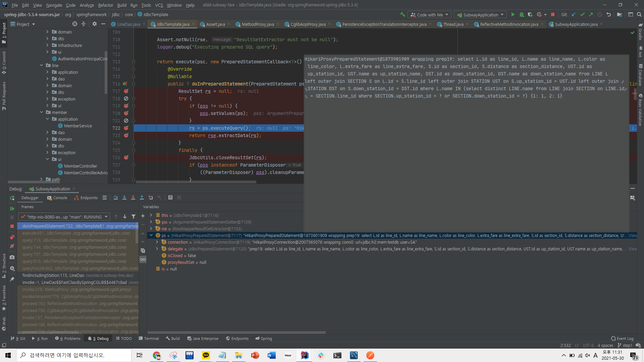Image resolution: width=644 pixels, height=362 pixels.
Task: Click the Step Over debug icon
Action: click(116, 198)
